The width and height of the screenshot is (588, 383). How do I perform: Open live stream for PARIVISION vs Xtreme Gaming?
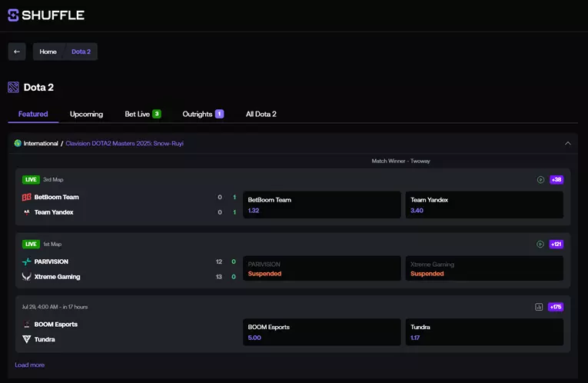point(540,245)
